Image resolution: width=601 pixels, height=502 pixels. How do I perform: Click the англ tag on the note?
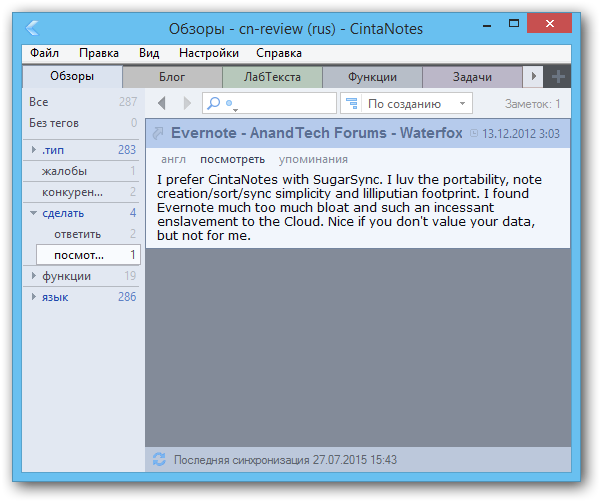point(174,159)
